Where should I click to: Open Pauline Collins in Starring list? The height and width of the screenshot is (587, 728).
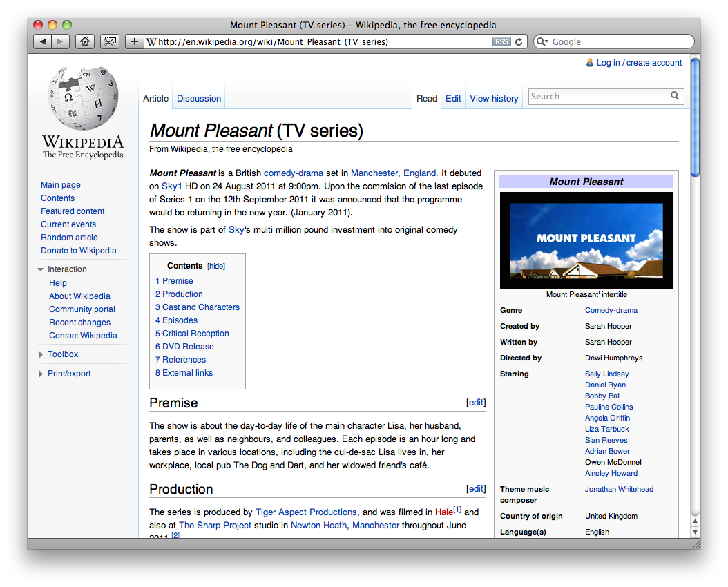click(x=609, y=407)
